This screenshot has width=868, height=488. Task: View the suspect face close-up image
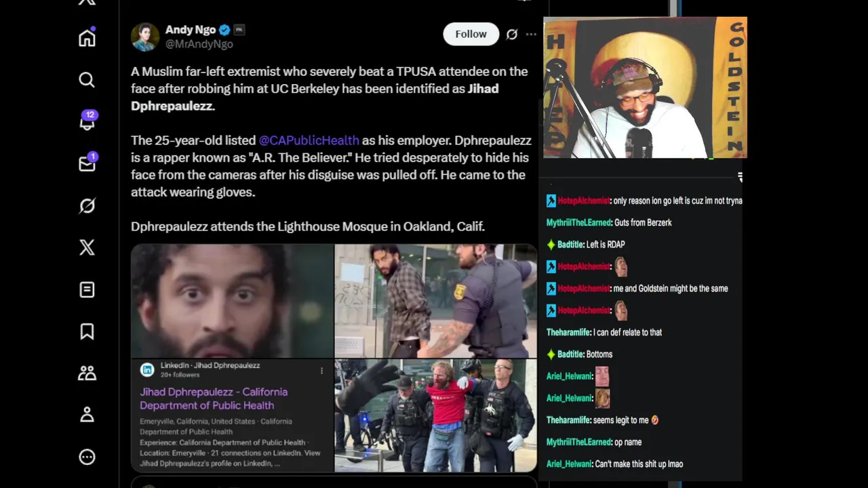point(232,301)
